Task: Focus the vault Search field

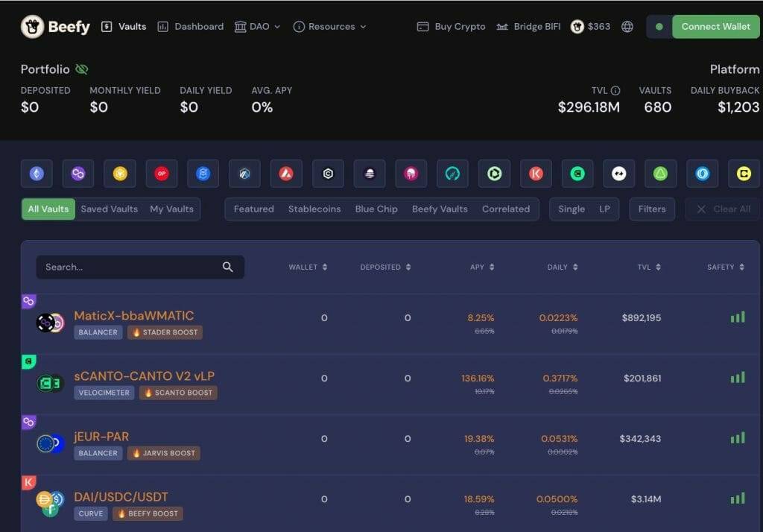Action: tap(140, 267)
